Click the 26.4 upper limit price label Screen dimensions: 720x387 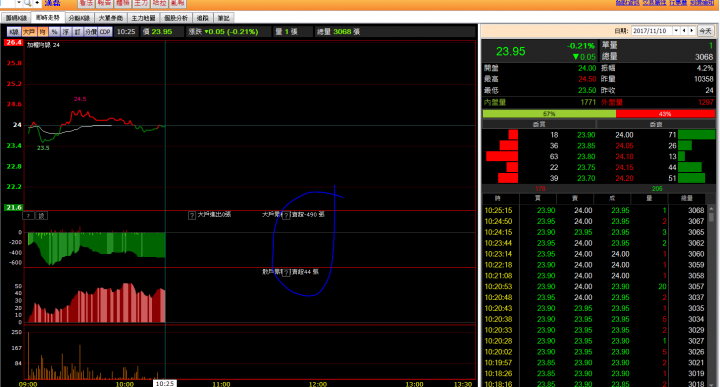[x=13, y=42]
